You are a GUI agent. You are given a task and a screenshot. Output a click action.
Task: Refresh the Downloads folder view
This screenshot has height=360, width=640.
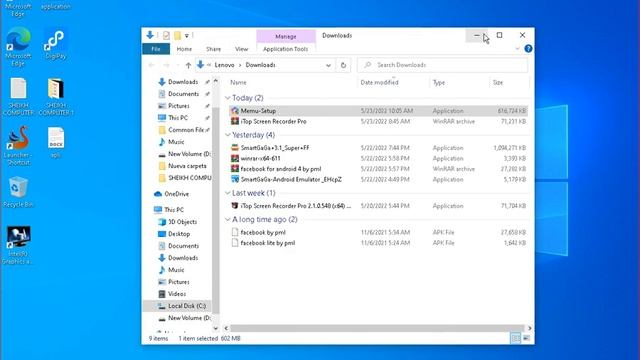[x=343, y=65]
